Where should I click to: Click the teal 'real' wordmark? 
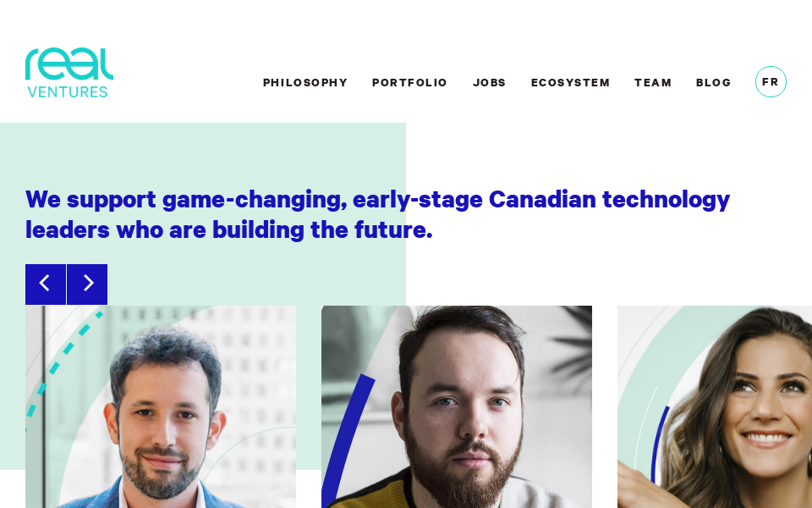pos(69,64)
